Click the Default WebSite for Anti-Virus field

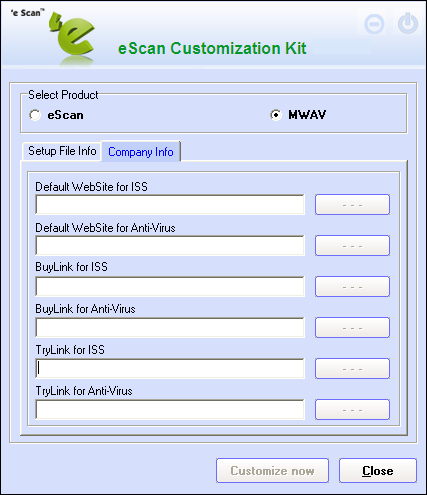[x=170, y=245]
